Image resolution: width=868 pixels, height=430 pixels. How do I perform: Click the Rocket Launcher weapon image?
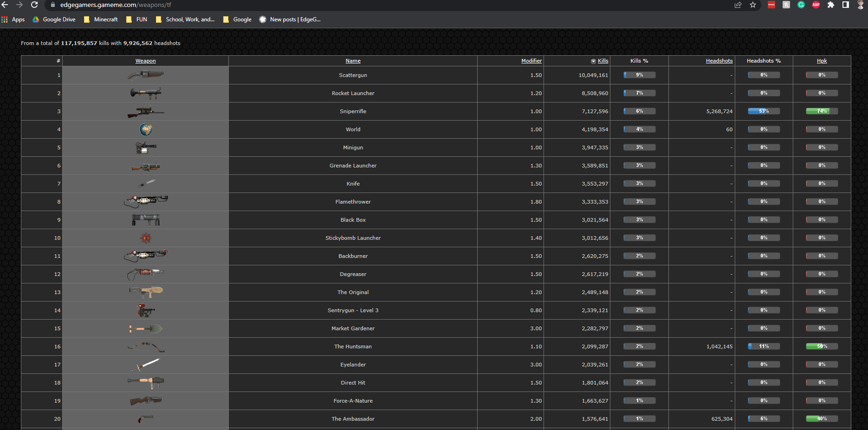click(146, 93)
